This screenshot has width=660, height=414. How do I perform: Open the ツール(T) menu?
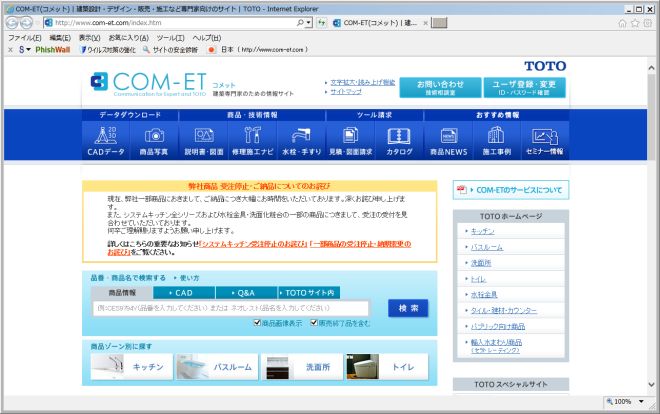click(170, 38)
